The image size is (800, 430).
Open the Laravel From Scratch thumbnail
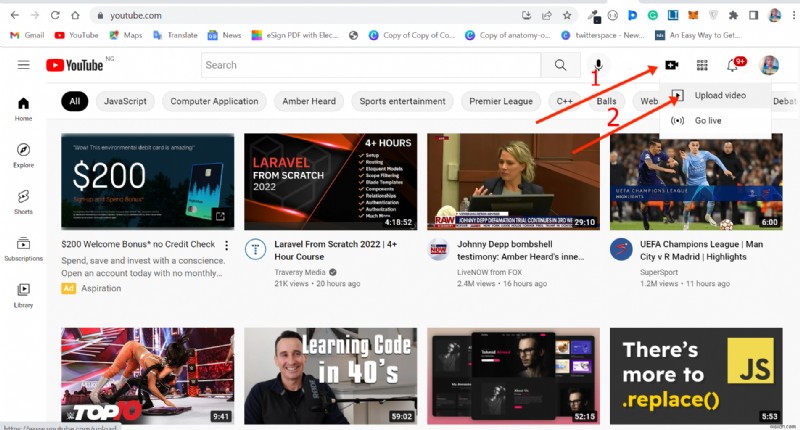(x=331, y=182)
